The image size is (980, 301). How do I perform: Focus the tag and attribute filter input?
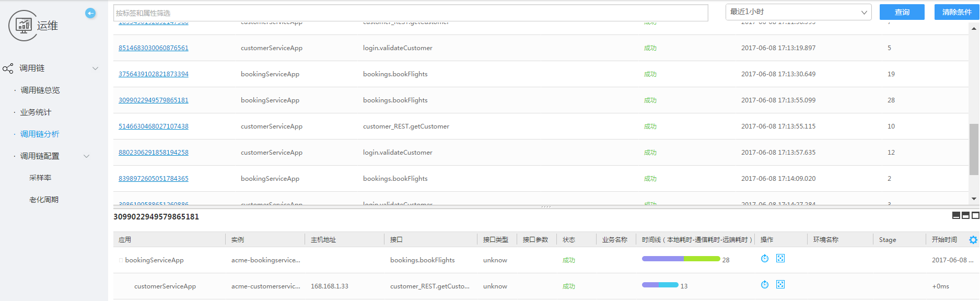click(x=410, y=13)
